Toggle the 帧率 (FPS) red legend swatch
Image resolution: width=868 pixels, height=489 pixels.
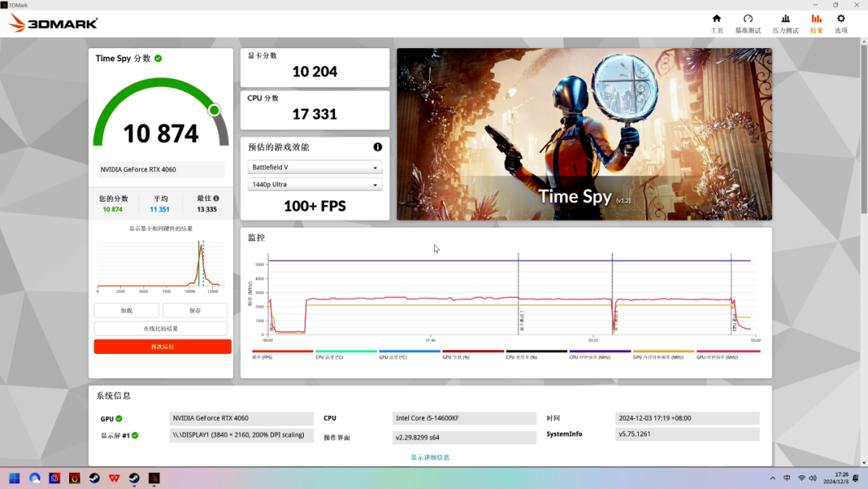[282, 351]
